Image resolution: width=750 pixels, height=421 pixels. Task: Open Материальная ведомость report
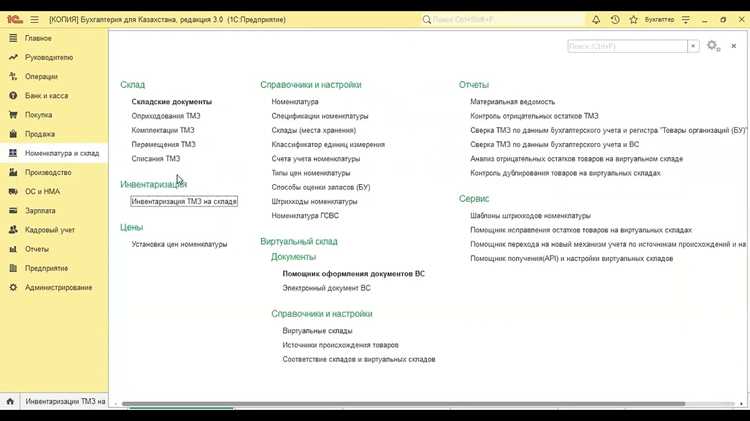point(512,101)
